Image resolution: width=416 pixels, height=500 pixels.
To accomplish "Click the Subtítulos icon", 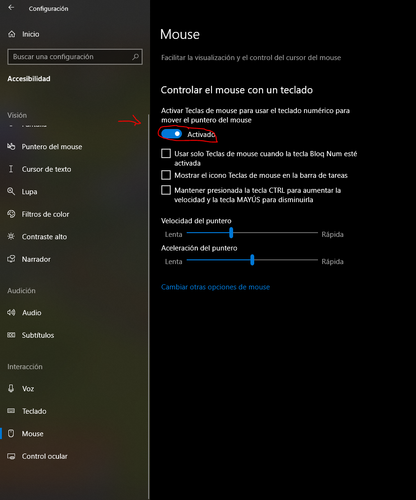I will point(11,335).
